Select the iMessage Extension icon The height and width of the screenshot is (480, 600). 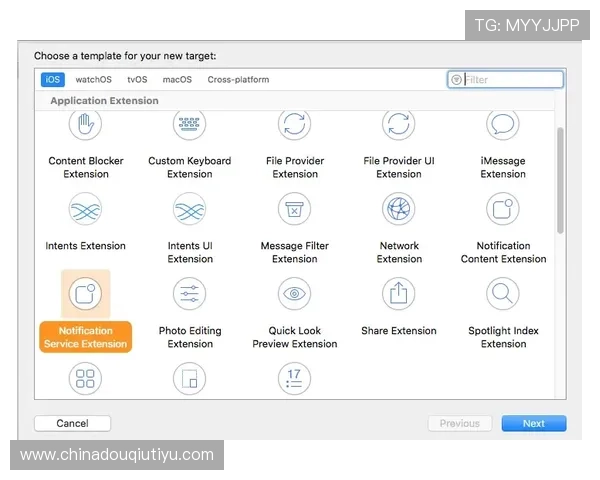pyautogui.click(x=503, y=125)
